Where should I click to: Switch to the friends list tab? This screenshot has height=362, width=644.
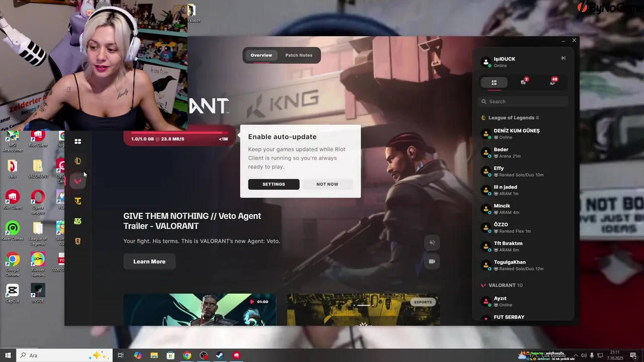coord(494,82)
